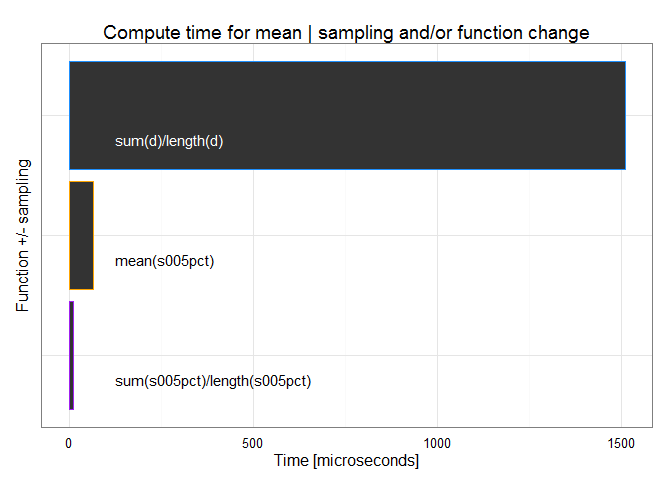Click the chart title about compute time
The width and height of the screenshot is (672, 480).
point(346,33)
